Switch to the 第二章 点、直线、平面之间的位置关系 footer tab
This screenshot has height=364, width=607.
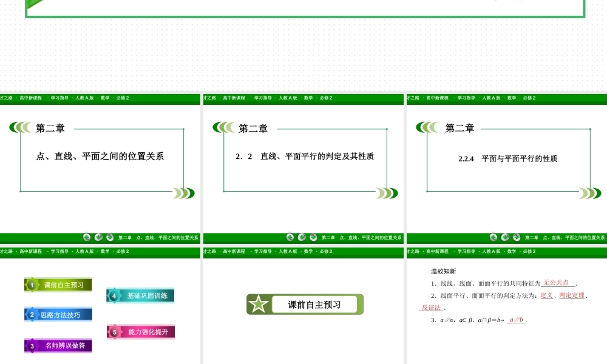[157, 238]
